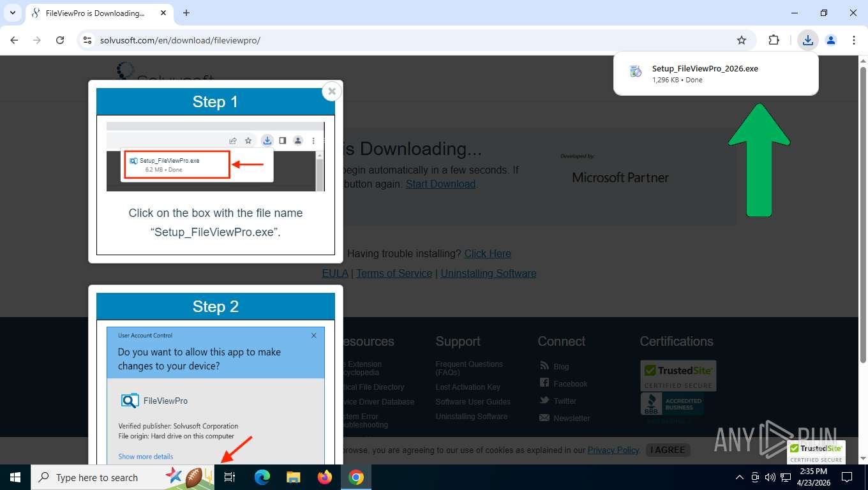
Task: Open the Lost Activation Key link
Action: point(468,387)
